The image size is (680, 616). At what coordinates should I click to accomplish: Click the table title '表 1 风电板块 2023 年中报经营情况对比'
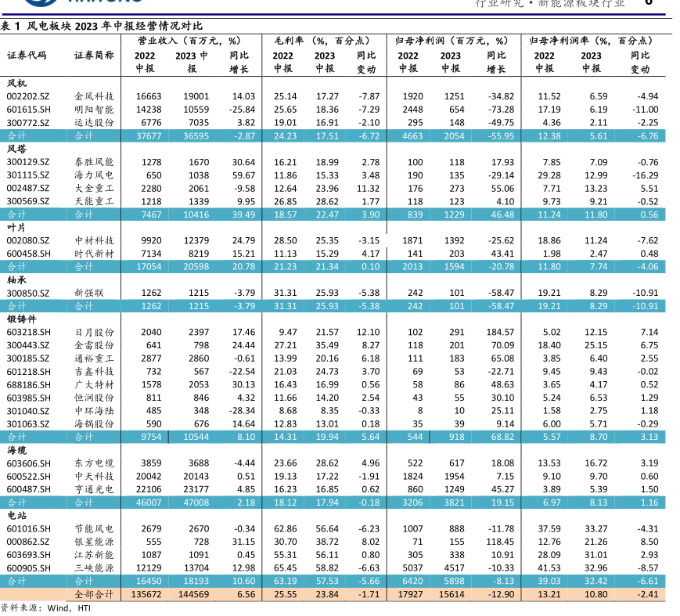[x=102, y=26]
